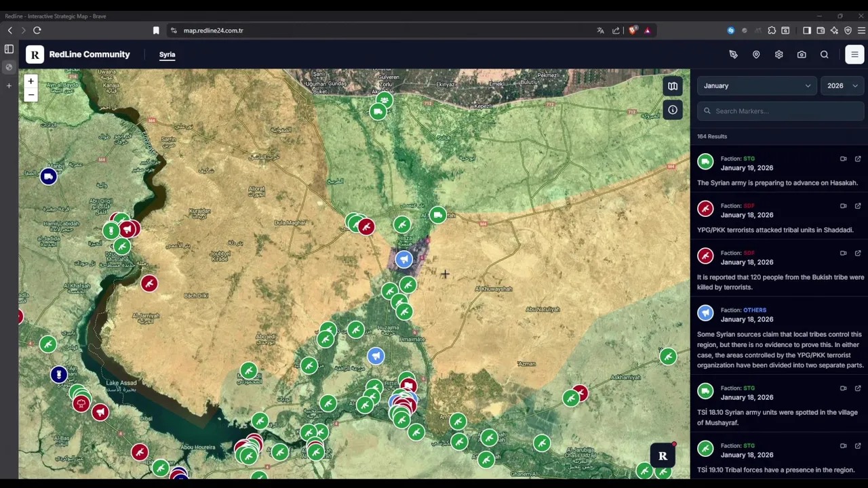Viewport: 868px width, 488px height.
Task: Click the address bar URL map.redline24.com.tr
Action: point(213,30)
